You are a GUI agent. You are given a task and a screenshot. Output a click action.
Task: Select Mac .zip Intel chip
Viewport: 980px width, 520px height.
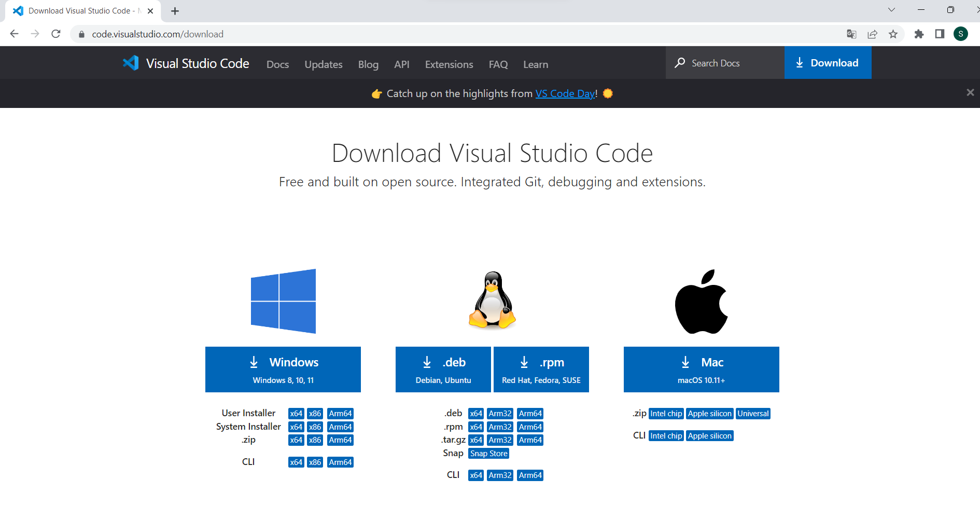pos(666,414)
